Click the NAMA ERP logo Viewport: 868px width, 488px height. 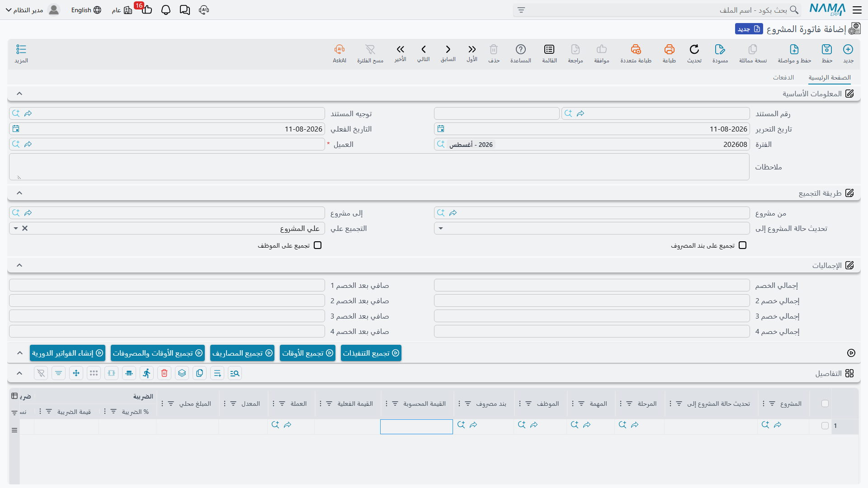coord(827,9)
